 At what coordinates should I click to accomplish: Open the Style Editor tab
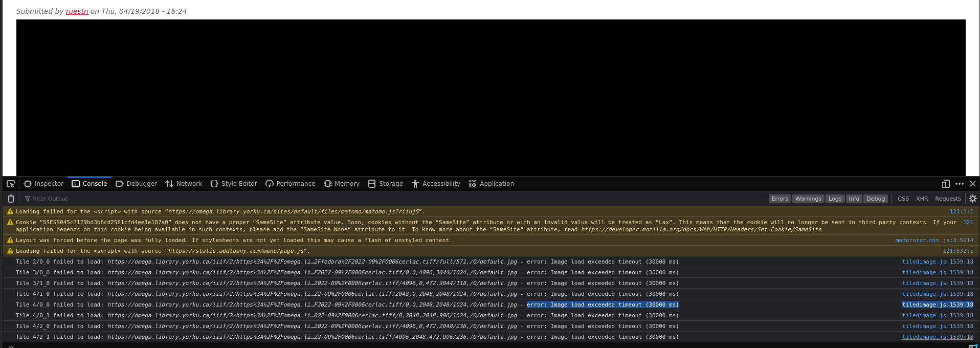pyautogui.click(x=234, y=184)
